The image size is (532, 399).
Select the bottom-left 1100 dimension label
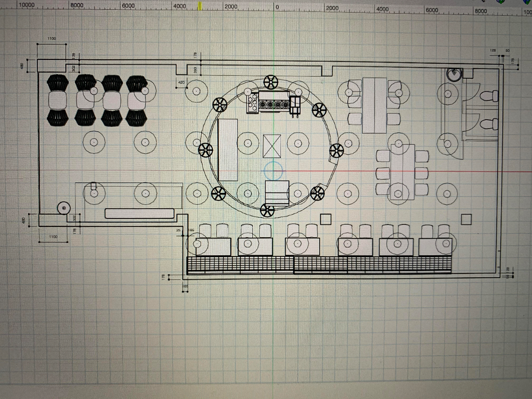point(53,237)
